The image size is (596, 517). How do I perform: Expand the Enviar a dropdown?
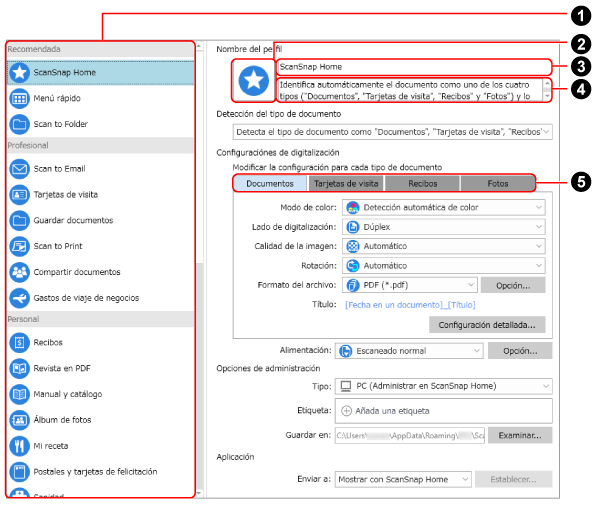[x=403, y=479]
